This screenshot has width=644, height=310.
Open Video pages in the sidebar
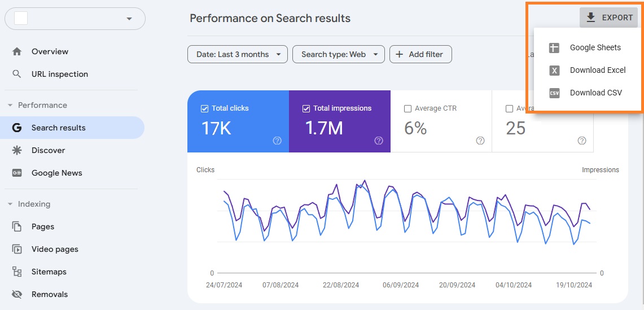(x=55, y=249)
